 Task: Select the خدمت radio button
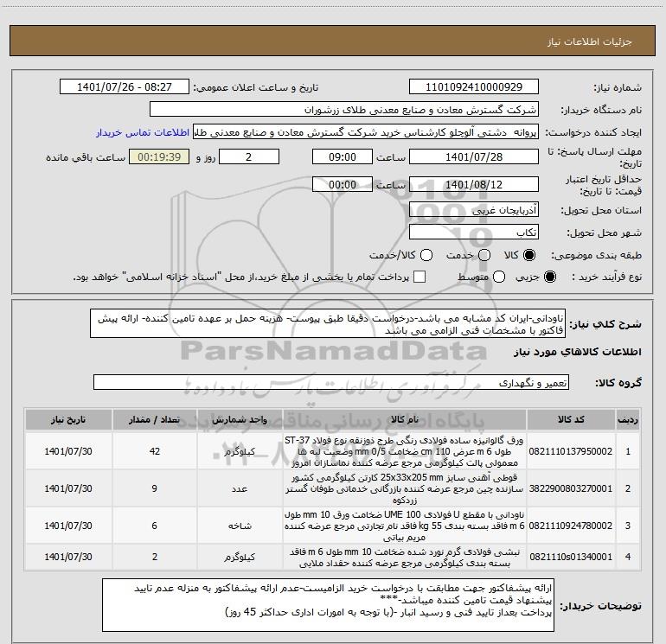pos(484,255)
